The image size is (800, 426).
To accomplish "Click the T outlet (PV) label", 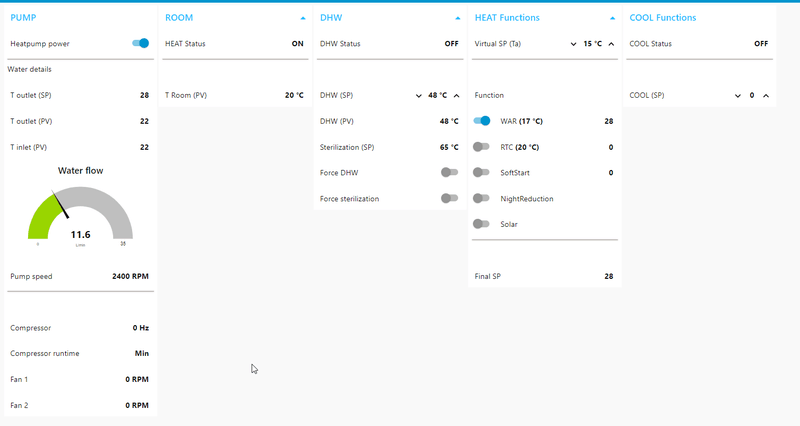I will coord(31,121).
